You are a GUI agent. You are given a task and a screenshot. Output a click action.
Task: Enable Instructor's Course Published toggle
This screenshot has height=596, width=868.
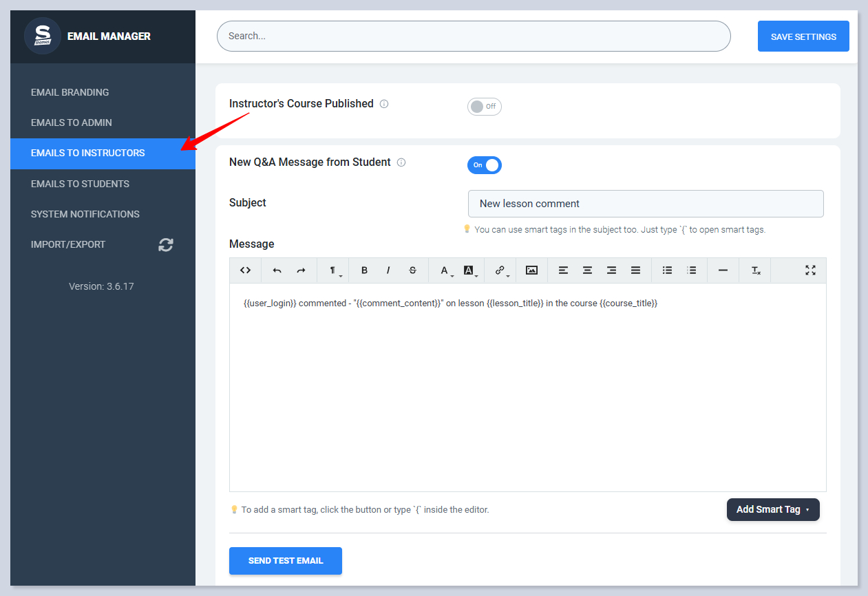(x=484, y=107)
